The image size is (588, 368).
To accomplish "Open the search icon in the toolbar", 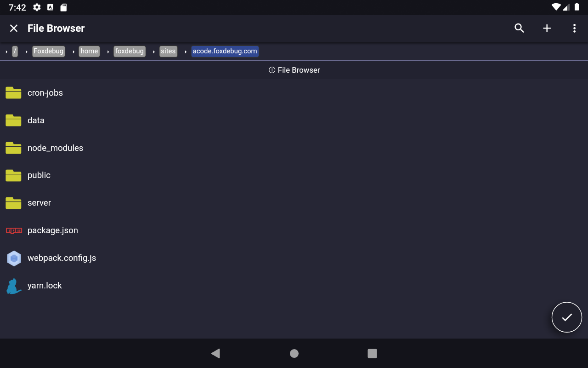I will point(519,28).
